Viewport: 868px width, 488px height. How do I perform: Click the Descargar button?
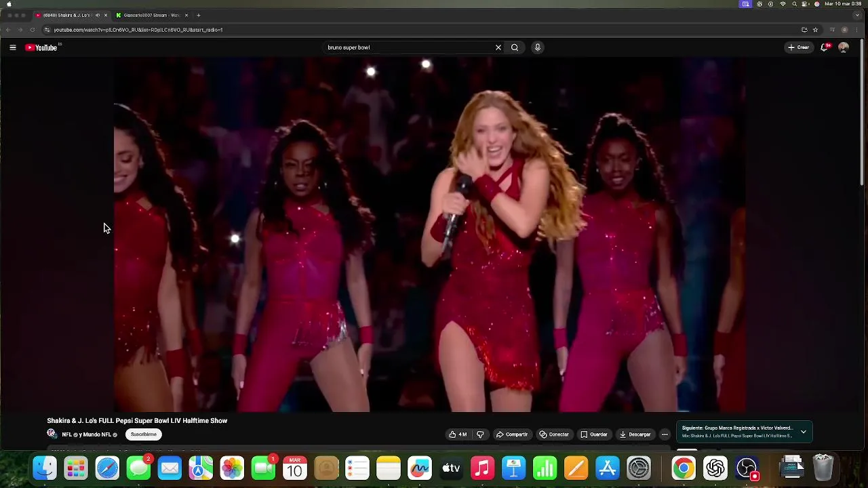635,434
